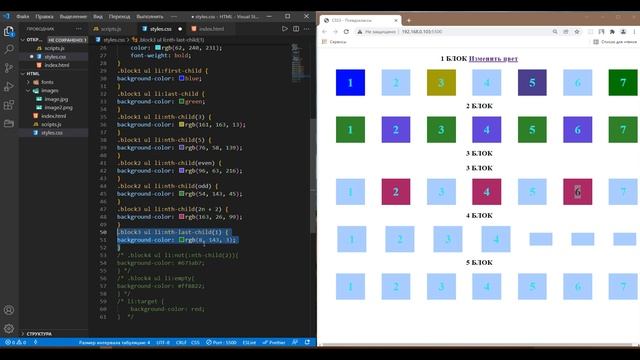Click the blue square 1 in block 1
Viewport: 640px width, 360px height.
click(x=350, y=82)
